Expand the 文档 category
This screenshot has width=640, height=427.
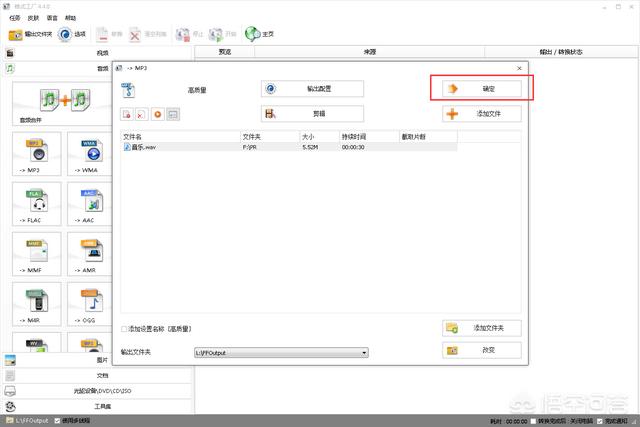pyautogui.click(x=97, y=375)
